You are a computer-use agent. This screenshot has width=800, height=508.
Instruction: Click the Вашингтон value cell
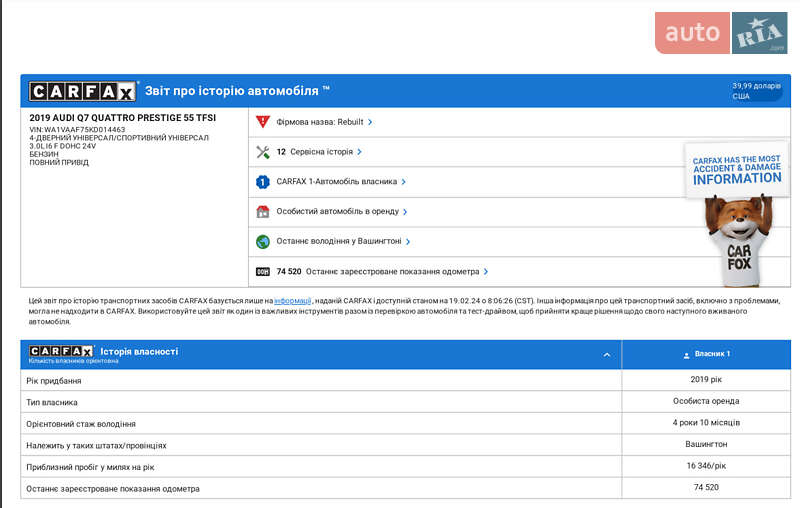706,444
